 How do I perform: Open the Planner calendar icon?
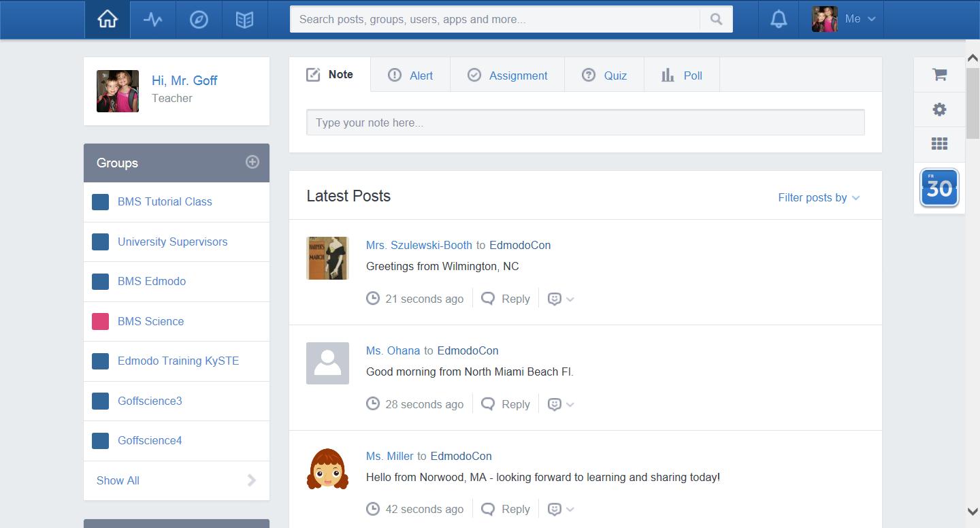point(939,188)
